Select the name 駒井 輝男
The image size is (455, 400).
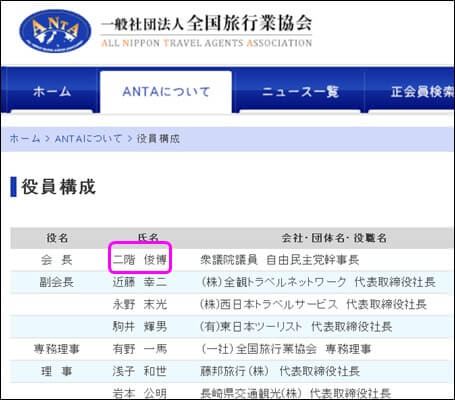click(x=140, y=327)
